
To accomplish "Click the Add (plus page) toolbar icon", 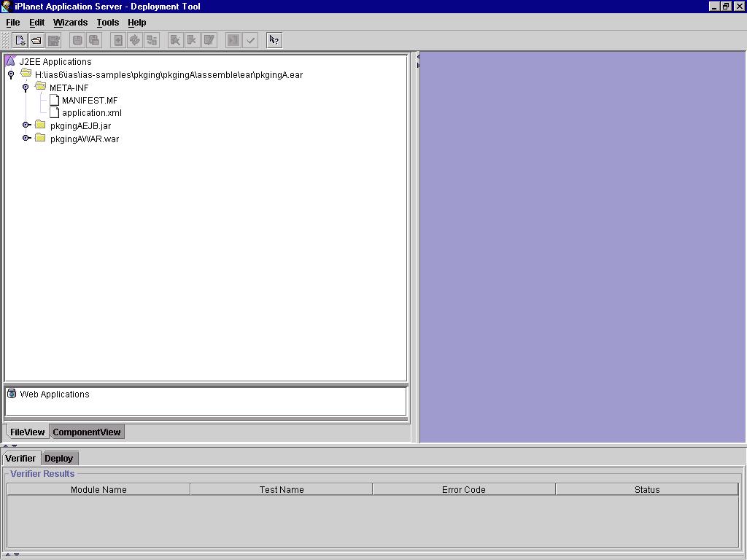I will [x=117, y=41].
